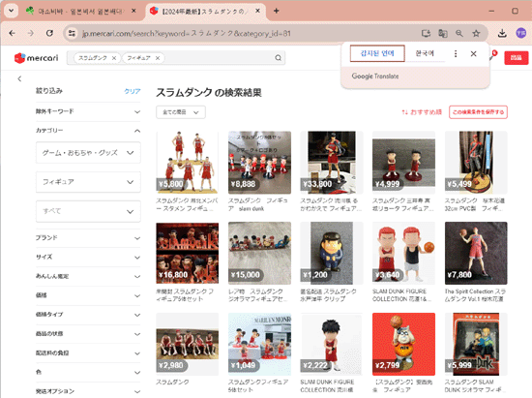532x398 pixels.
Task: Expand the サイズ filter section
Action: pyautogui.click(x=88, y=257)
